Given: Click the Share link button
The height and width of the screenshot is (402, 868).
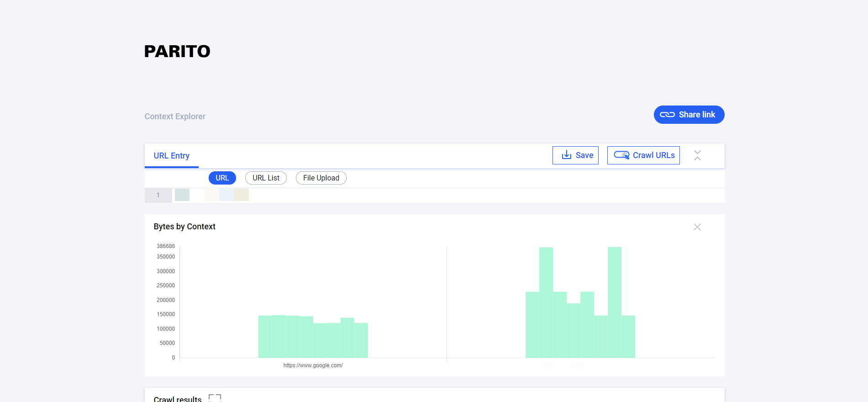Looking at the screenshot, I should click(689, 115).
